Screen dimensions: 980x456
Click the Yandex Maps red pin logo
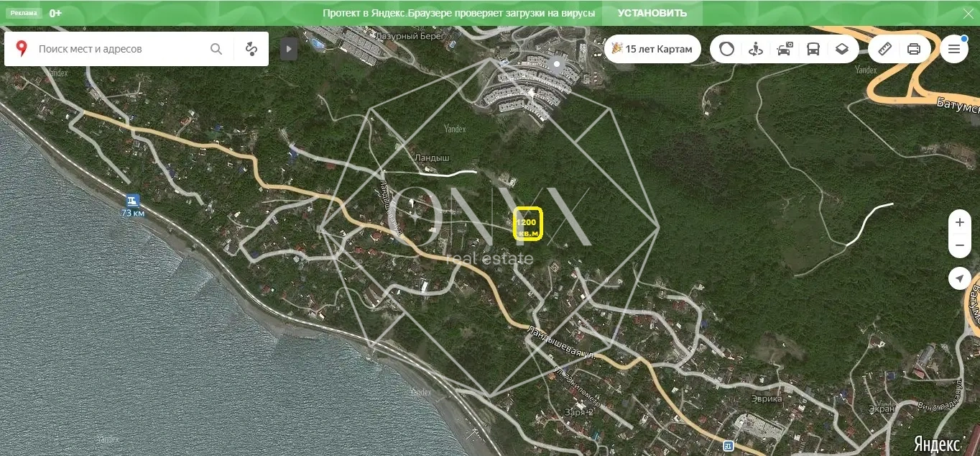pyautogui.click(x=22, y=49)
